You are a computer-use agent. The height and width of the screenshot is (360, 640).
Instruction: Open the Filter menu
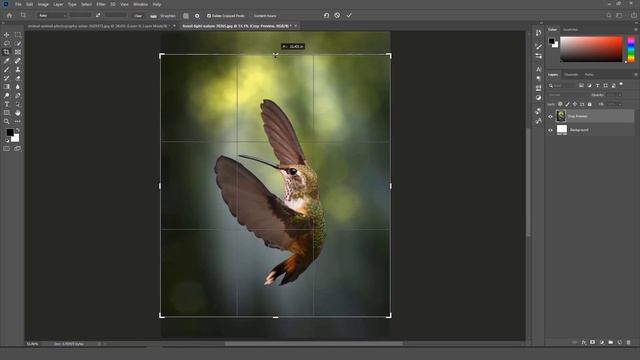tap(101, 4)
